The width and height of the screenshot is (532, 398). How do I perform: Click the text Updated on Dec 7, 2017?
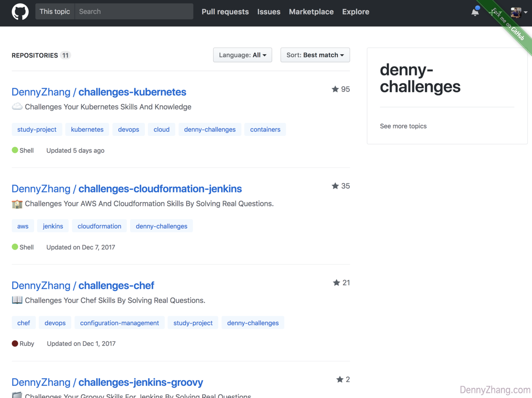(x=80, y=247)
